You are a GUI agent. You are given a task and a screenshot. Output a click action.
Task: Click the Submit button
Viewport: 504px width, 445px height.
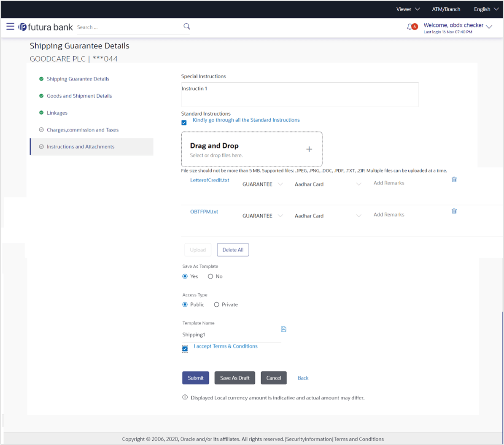click(196, 378)
